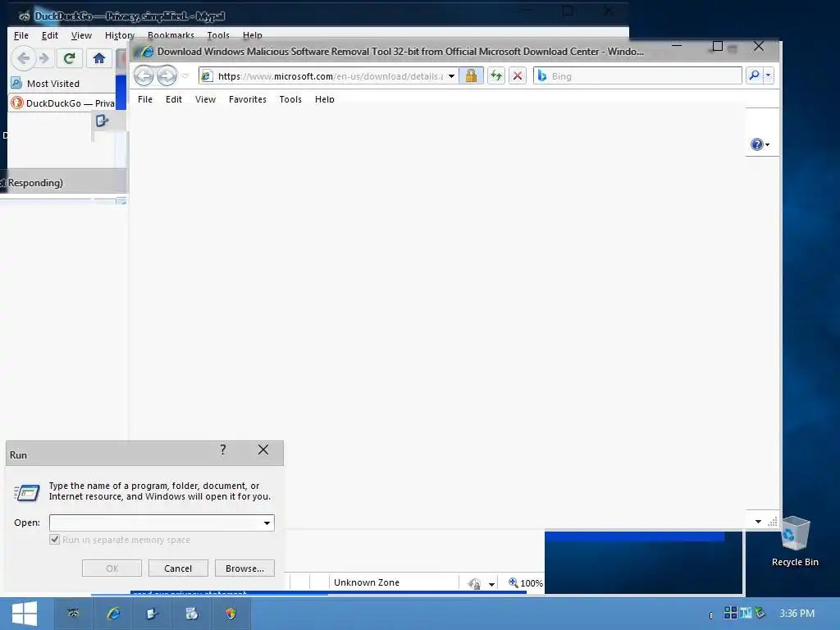Click the Refresh button in Internet Explorer
Viewport: 840px width, 630px height.
[x=496, y=75]
